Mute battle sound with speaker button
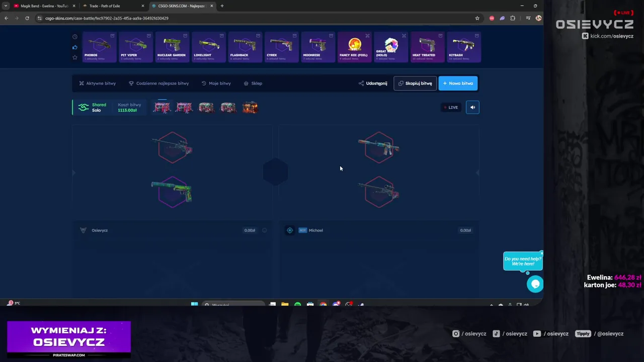 (472, 107)
